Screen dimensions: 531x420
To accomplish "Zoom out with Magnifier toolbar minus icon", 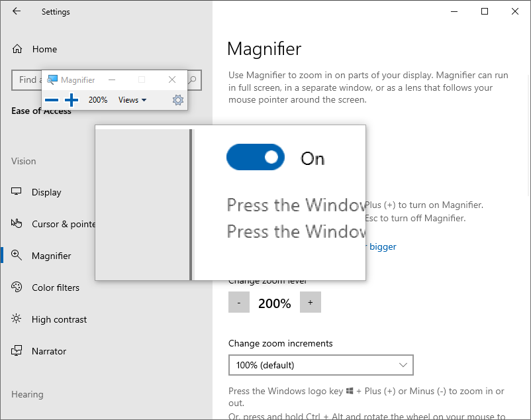I will click(x=52, y=100).
